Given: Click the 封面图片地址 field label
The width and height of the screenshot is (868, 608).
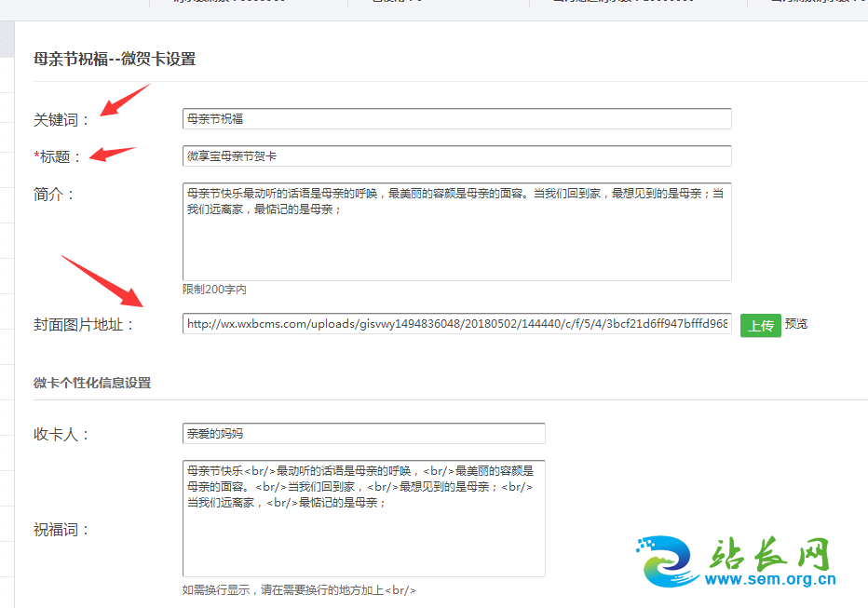Looking at the screenshot, I should point(84,325).
